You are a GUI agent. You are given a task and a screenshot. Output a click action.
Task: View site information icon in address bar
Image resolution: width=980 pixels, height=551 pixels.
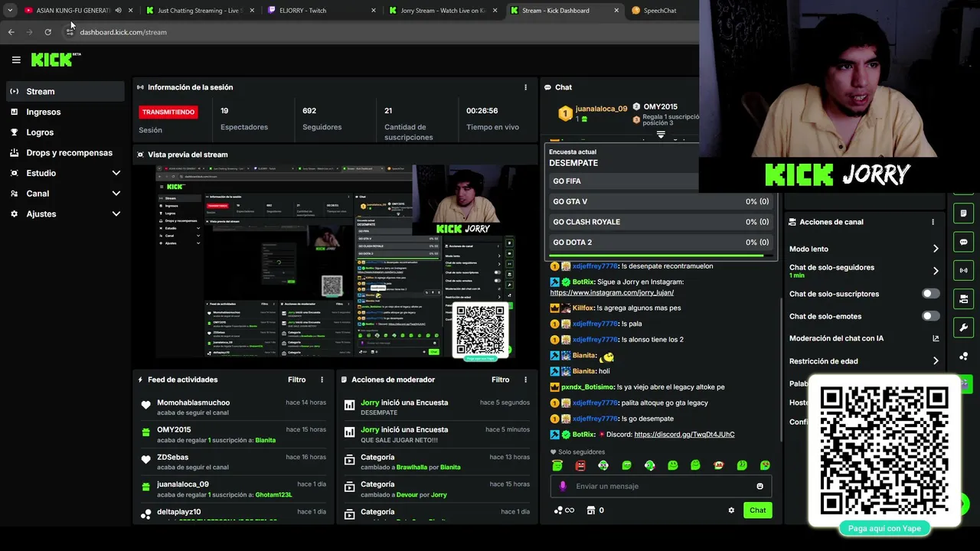pyautogui.click(x=70, y=32)
